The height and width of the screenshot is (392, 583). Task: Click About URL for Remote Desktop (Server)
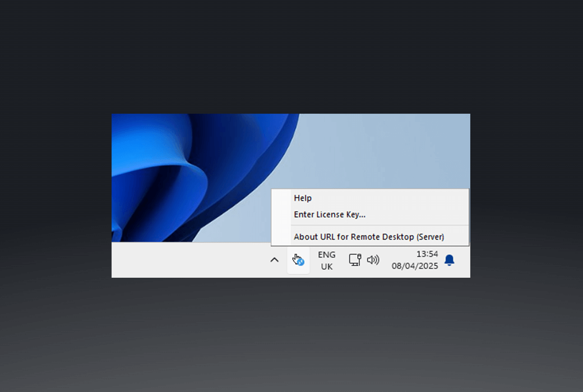[x=369, y=236]
